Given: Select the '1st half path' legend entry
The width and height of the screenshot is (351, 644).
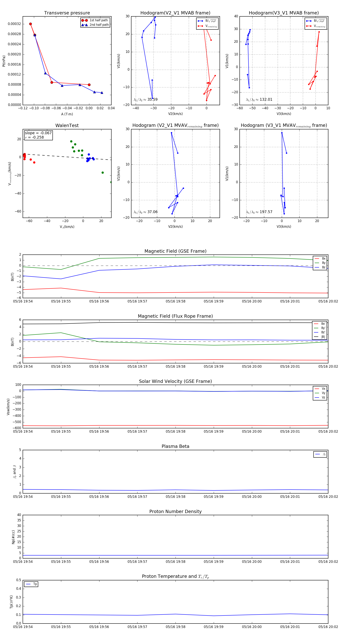Looking at the screenshot, I should pyautogui.click(x=95, y=20).
